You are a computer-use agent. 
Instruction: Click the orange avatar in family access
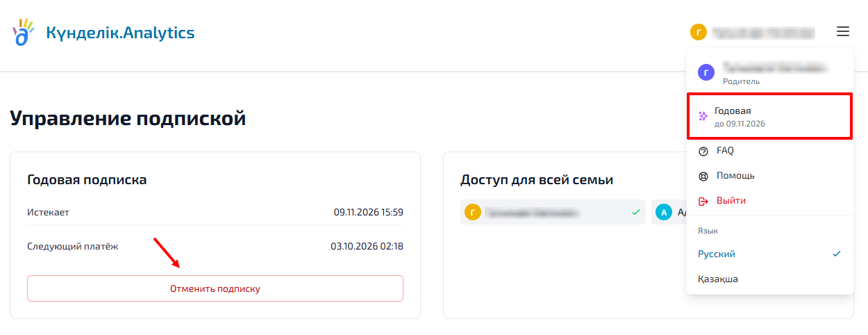pos(472,213)
